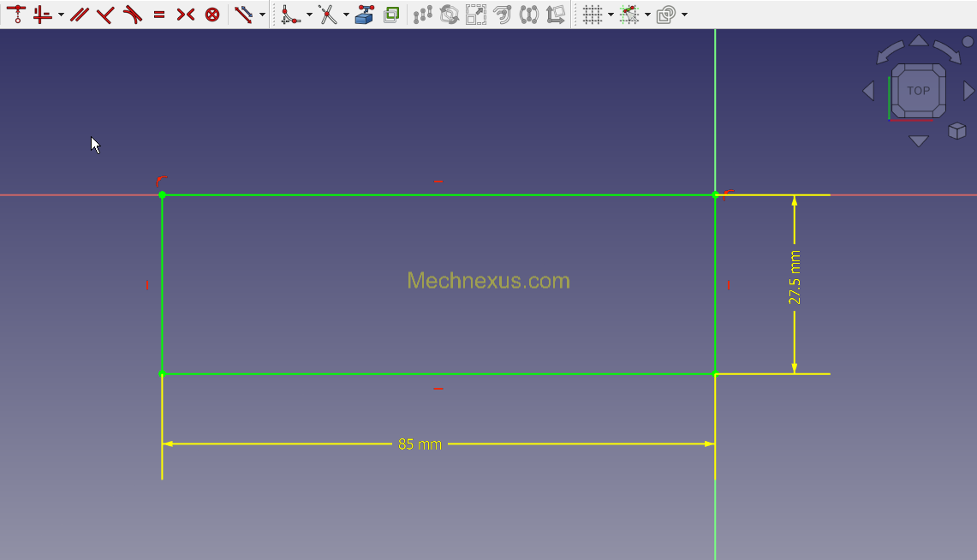
Task: Select the dimension constraint tool
Action: click(x=244, y=14)
